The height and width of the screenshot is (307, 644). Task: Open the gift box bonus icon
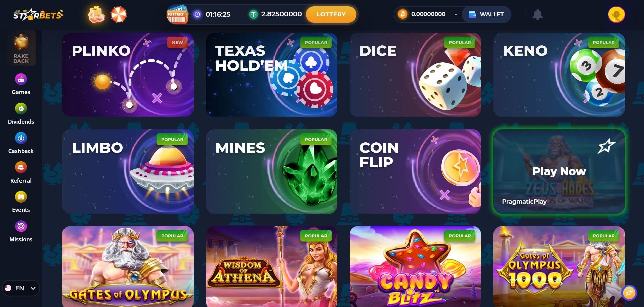(96, 14)
